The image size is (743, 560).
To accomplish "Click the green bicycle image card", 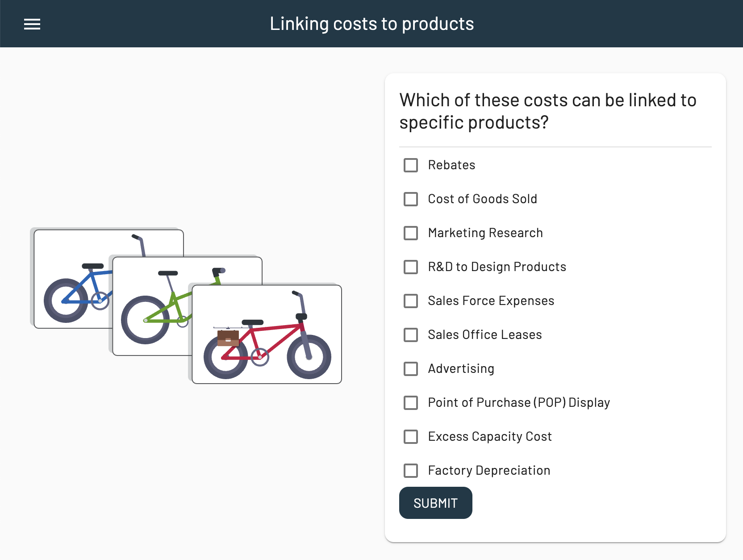I will (147, 308).
